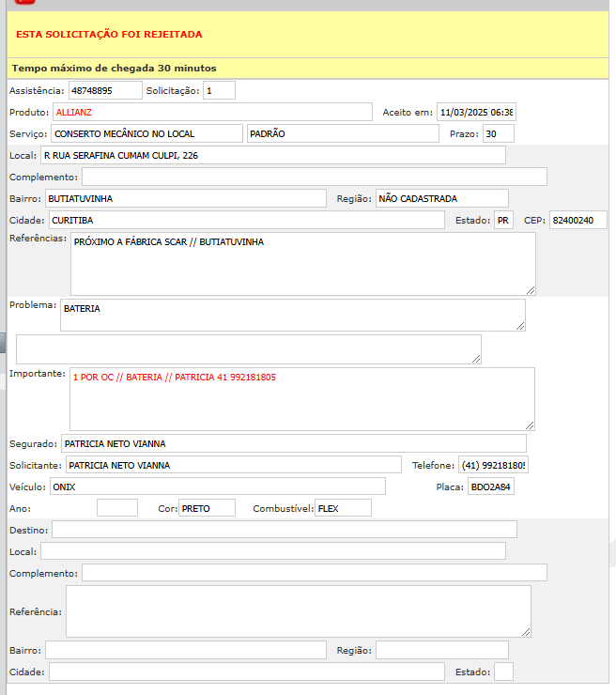The height and width of the screenshot is (695, 616).
Task: Click the Telefone field
Action: pos(493,465)
